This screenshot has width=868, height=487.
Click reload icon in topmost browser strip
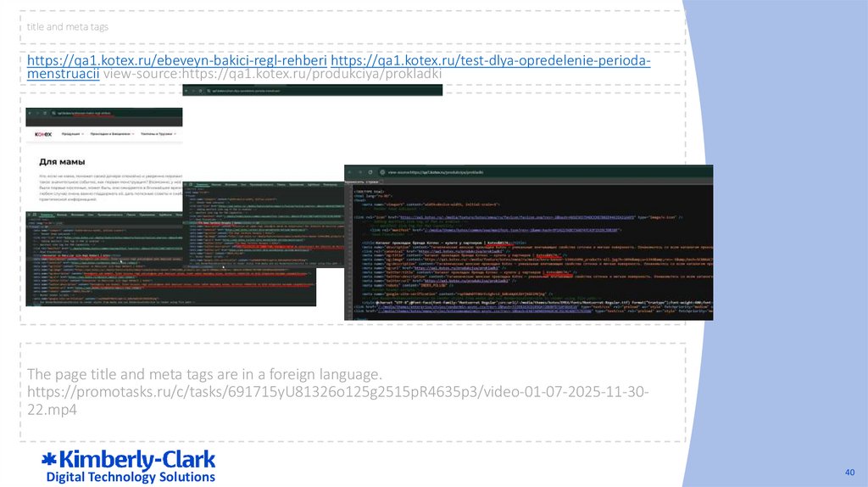(x=200, y=91)
